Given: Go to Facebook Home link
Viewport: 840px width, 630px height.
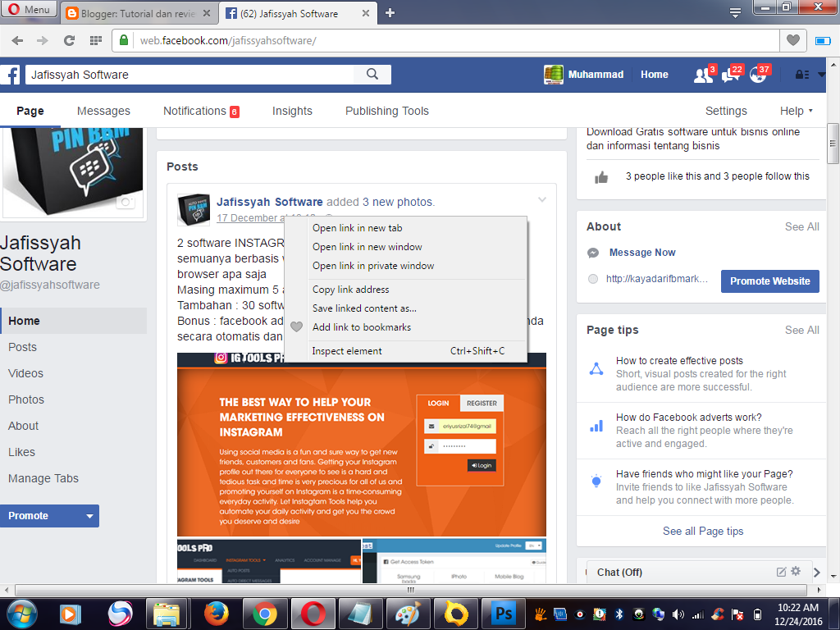Looking at the screenshot, I should [x=654, y=75].
